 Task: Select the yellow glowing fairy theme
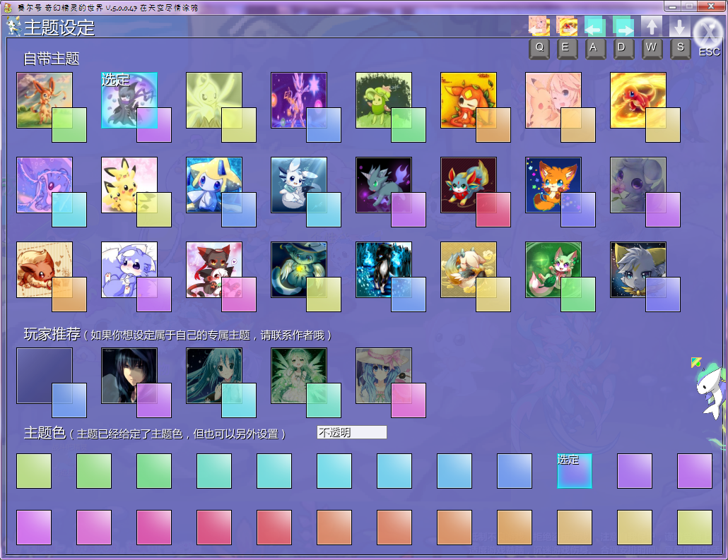point(214,100)
